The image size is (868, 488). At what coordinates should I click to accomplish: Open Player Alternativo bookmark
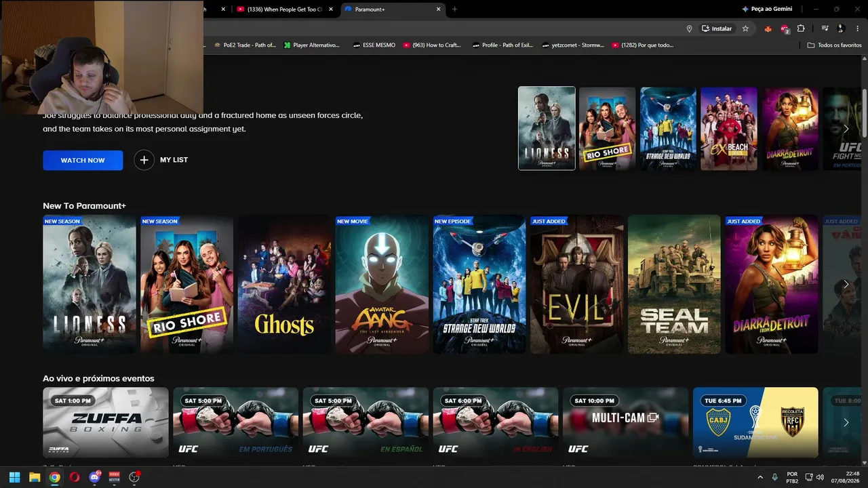(311, 45)
